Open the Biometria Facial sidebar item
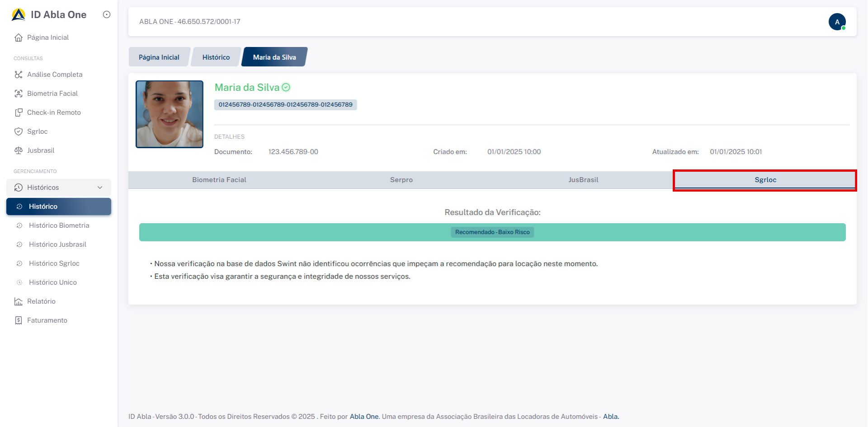 [x=52, y=94]
